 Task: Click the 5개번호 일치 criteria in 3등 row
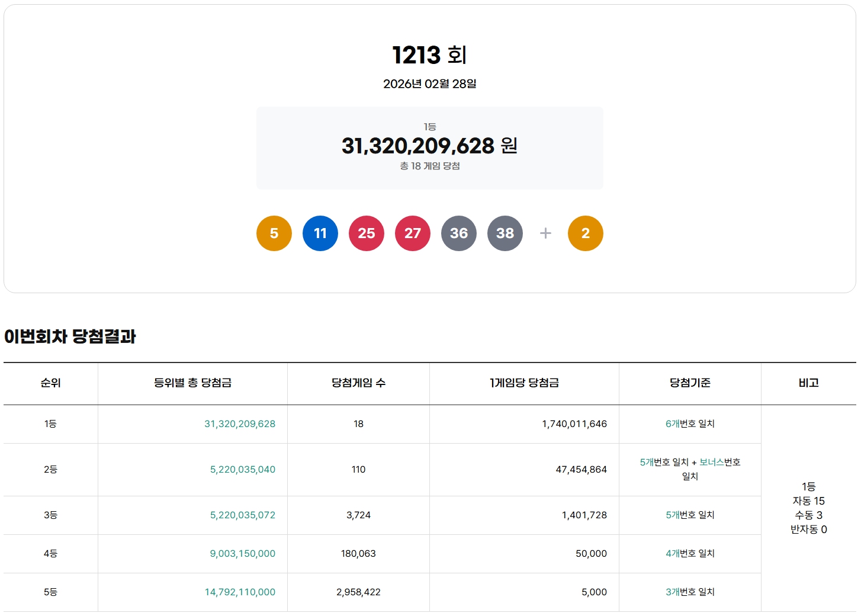690,515
